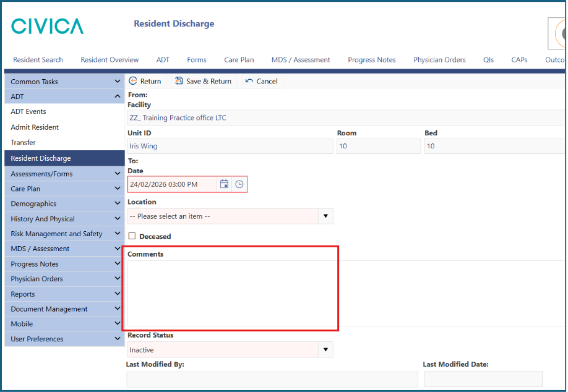Click the Facility field
568x392 pixels.
click(346, 117)
